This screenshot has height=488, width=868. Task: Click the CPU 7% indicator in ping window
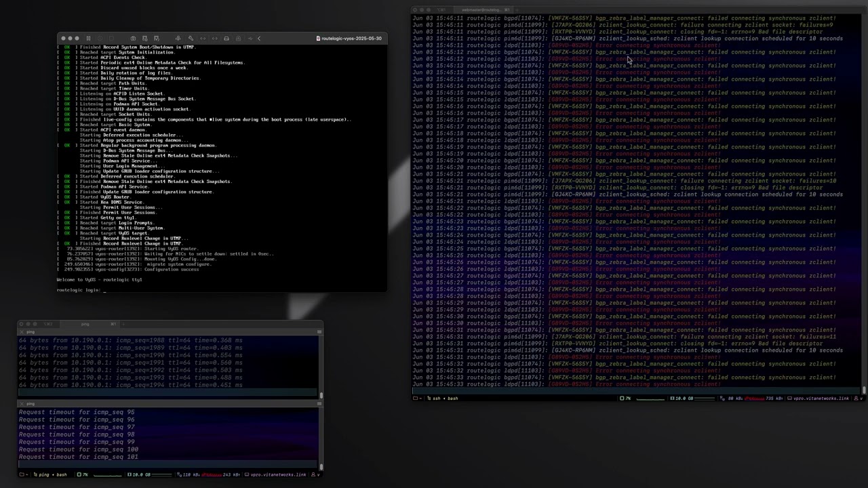[x=83, y=474]
